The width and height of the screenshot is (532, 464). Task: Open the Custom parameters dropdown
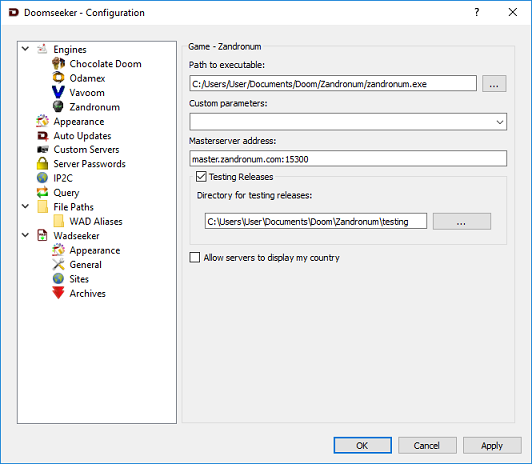click(x=500, y=122)
